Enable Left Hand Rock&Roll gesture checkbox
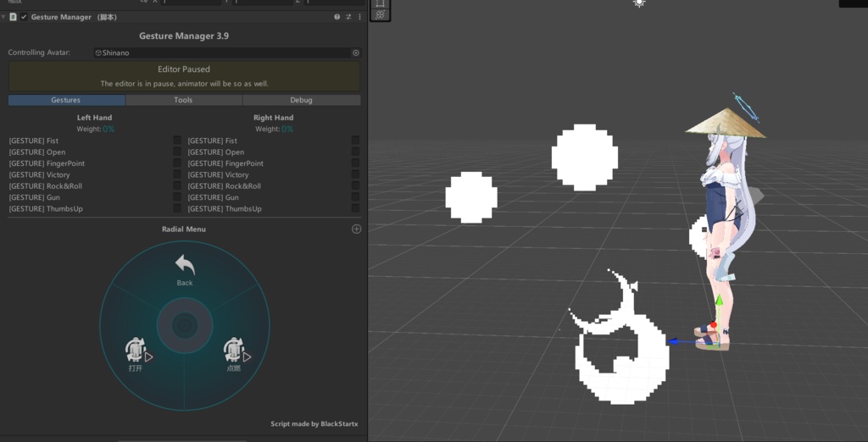868x442 pixels. click(177, 186)
